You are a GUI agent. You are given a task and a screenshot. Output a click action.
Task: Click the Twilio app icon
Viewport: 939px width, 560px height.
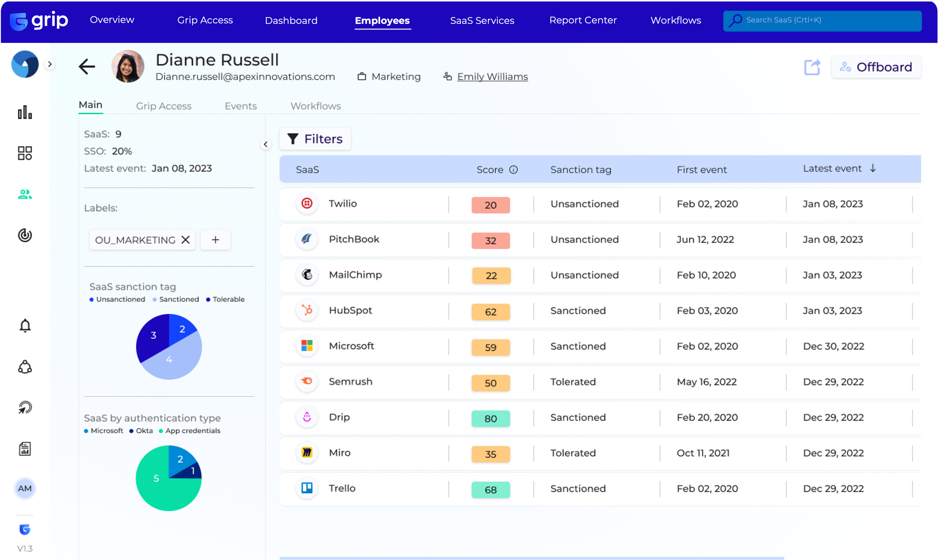(x=307, y=203)
